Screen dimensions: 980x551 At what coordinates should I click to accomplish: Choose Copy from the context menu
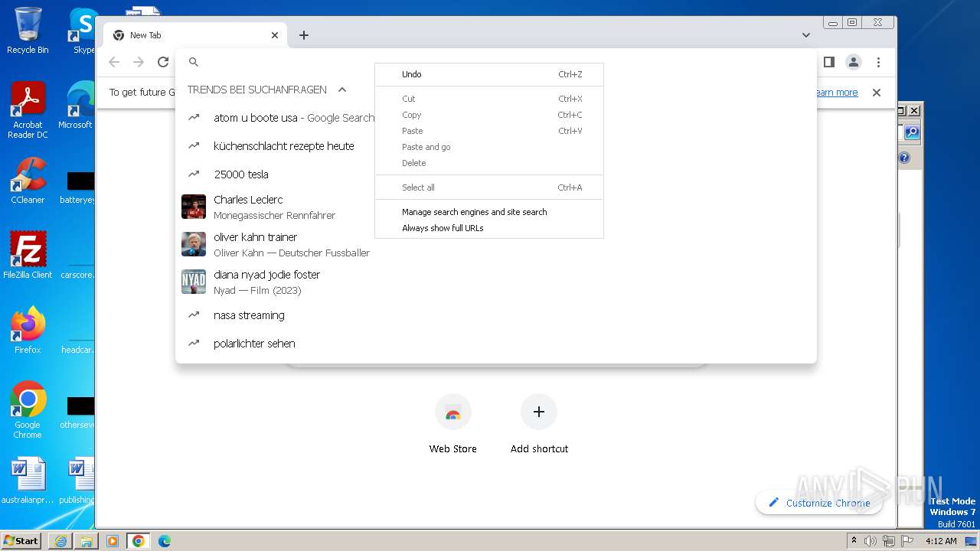tap(489, 115)
